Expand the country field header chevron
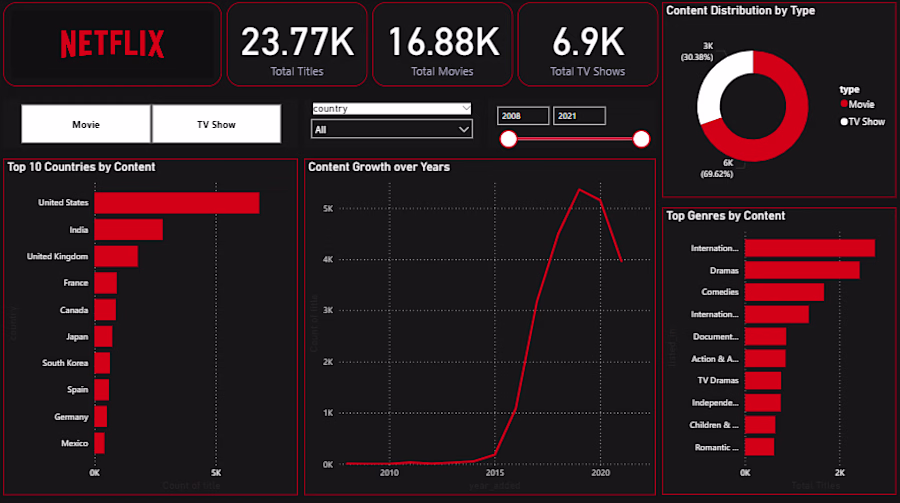This screenshot has width=900, height=503. (465, 108)
